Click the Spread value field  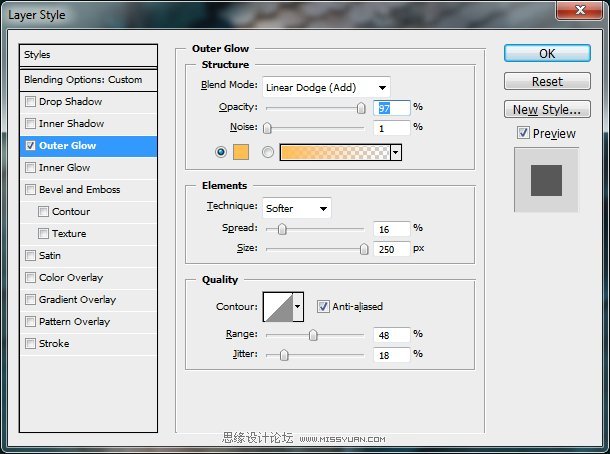pos(391,229)
